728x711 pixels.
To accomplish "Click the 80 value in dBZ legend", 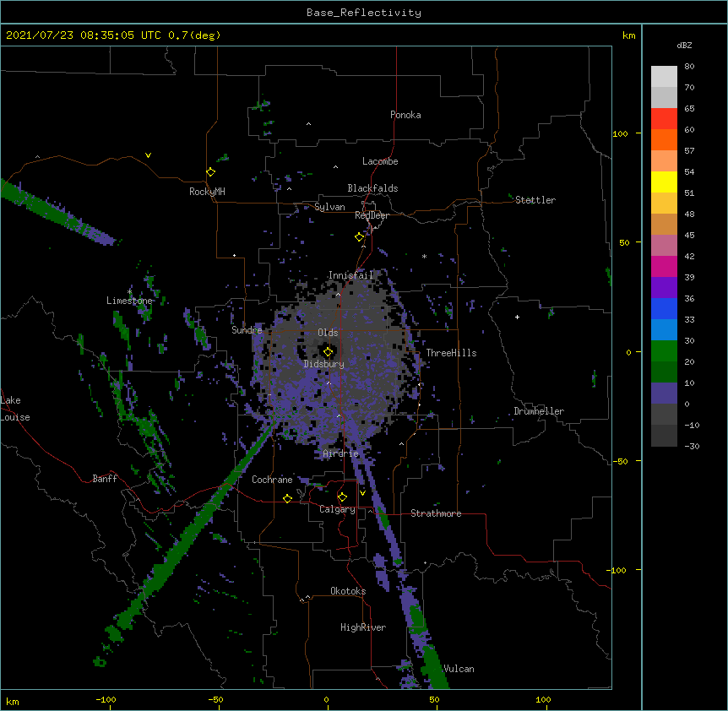I will point(689,67).
